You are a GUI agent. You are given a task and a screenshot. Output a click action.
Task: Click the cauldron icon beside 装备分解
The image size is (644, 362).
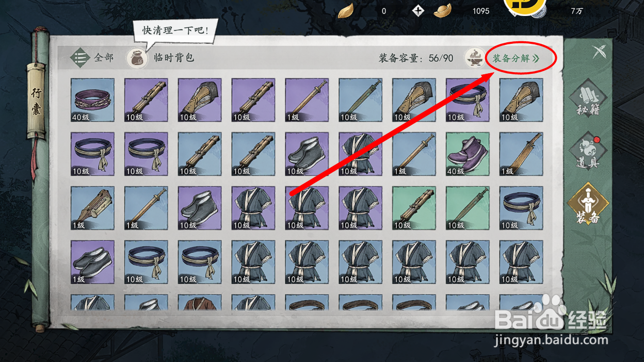point(474,58)
